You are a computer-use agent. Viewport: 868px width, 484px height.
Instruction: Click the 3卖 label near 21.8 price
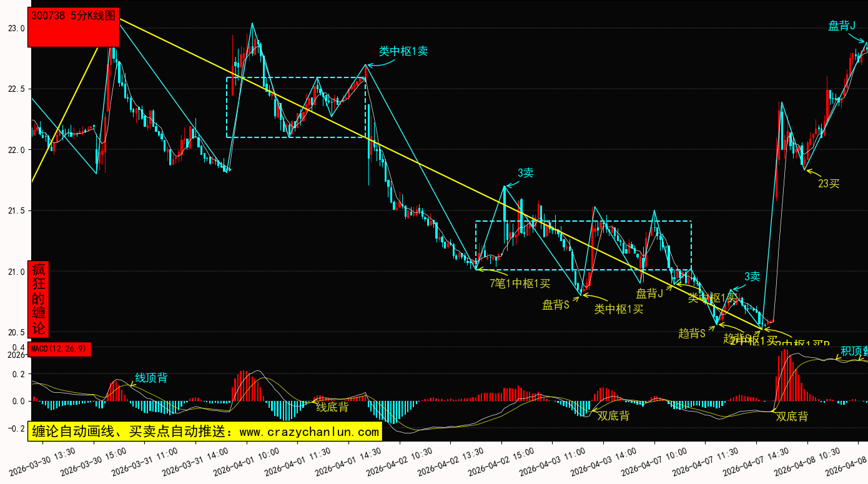[525, 173]
